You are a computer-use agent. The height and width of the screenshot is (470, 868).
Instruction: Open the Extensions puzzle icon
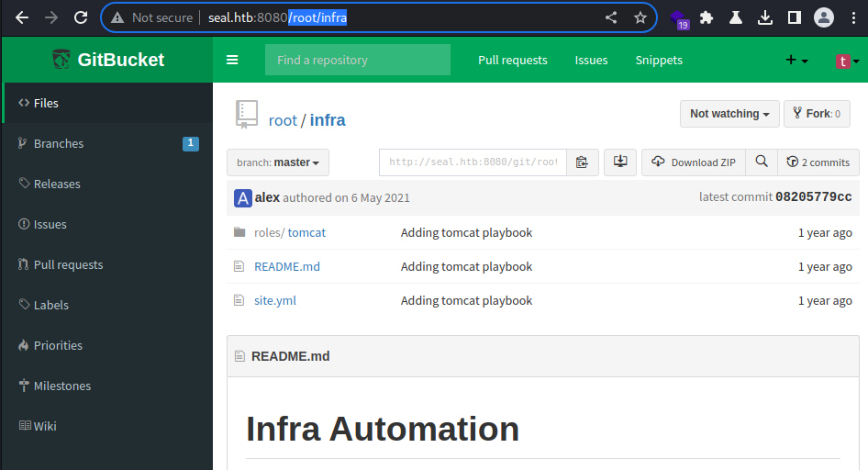point(707,17)
